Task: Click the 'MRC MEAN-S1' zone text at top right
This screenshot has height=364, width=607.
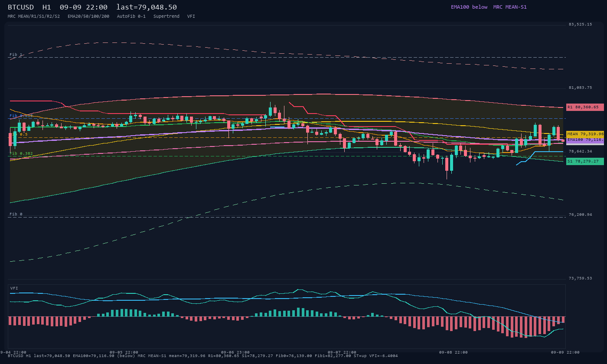Action: pos(510,7)
